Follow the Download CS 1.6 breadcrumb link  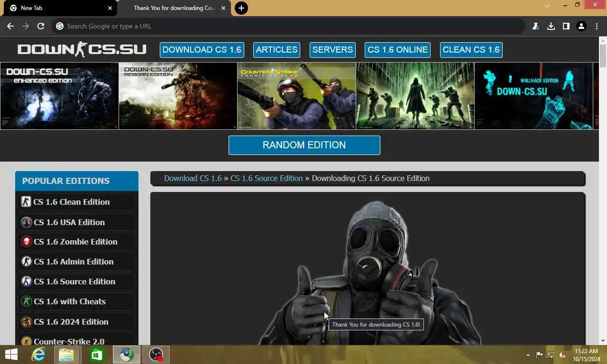point(193,178)
